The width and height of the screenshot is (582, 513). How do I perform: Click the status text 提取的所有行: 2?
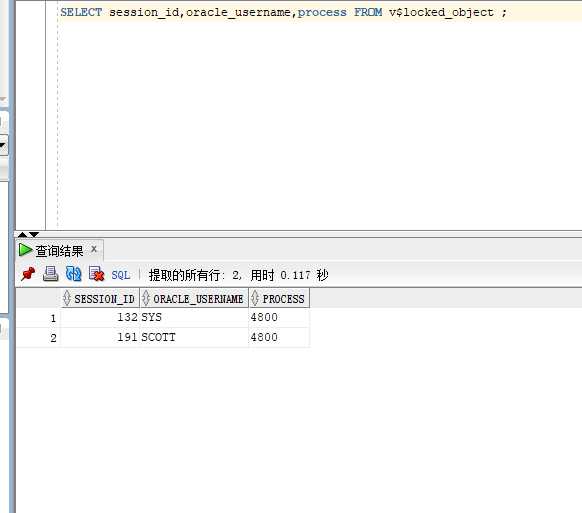click(x=195, y=275)
